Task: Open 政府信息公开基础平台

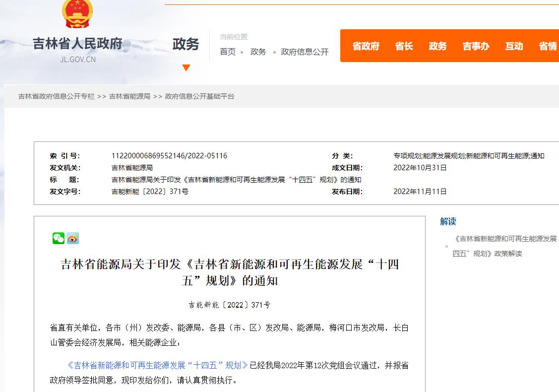Action: click(199, 96)
